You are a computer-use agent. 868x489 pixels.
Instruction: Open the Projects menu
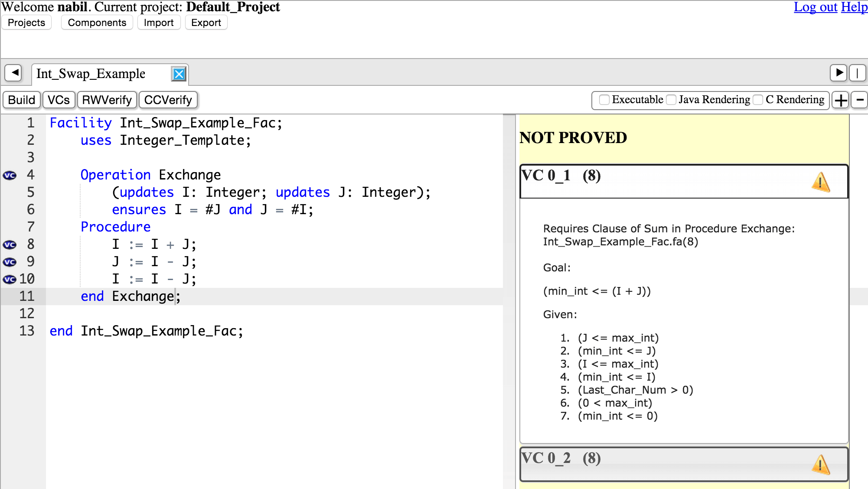click(x=26, y=23)
